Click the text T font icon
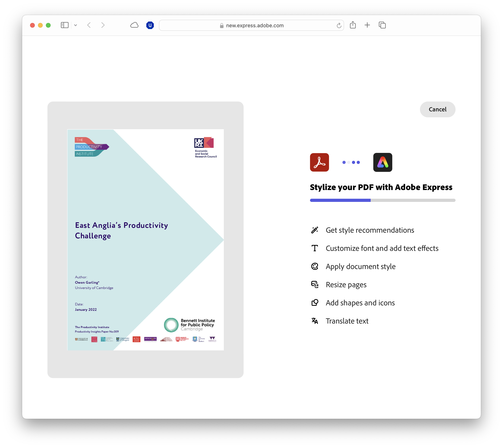 (315, 248)
